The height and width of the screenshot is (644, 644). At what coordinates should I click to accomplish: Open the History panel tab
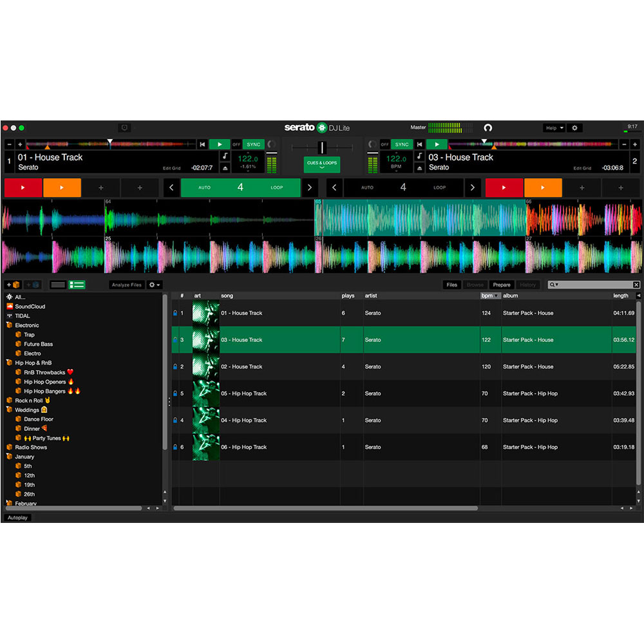[x=528, y=285]
